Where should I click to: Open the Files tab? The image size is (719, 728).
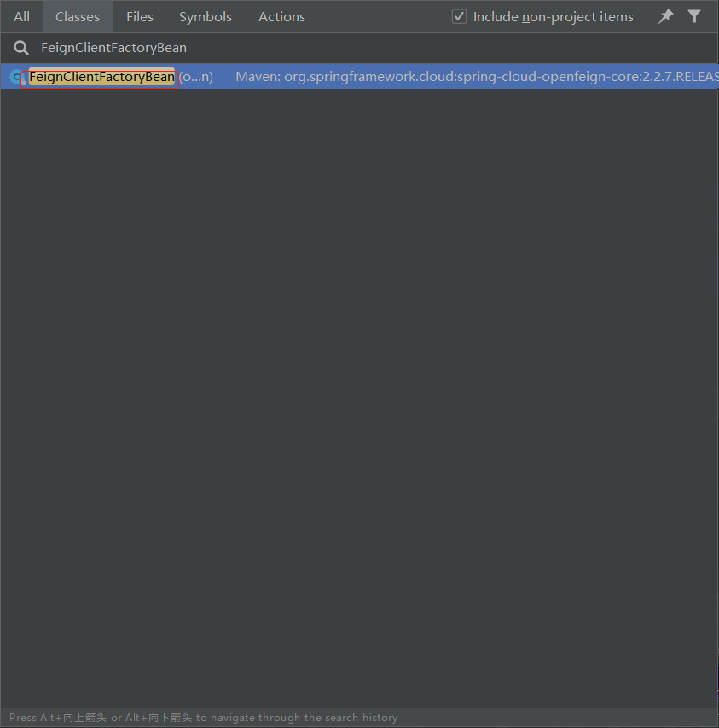(x=140, y=17)
